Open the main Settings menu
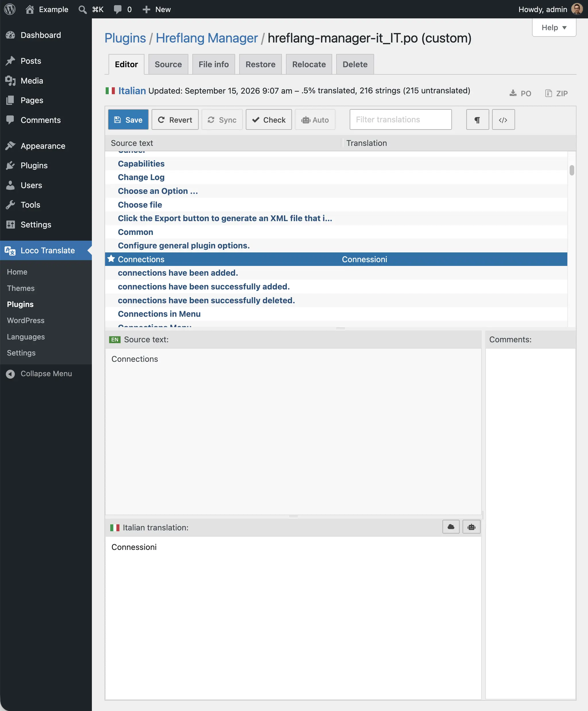Viewport: 588px width, 711px height. coord(46,225)
